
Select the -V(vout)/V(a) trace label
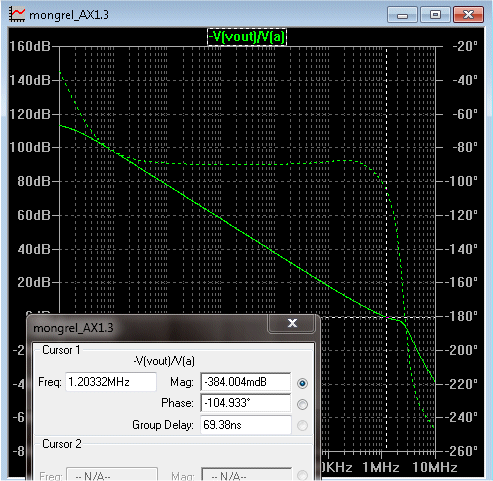[x=247, y=37]
